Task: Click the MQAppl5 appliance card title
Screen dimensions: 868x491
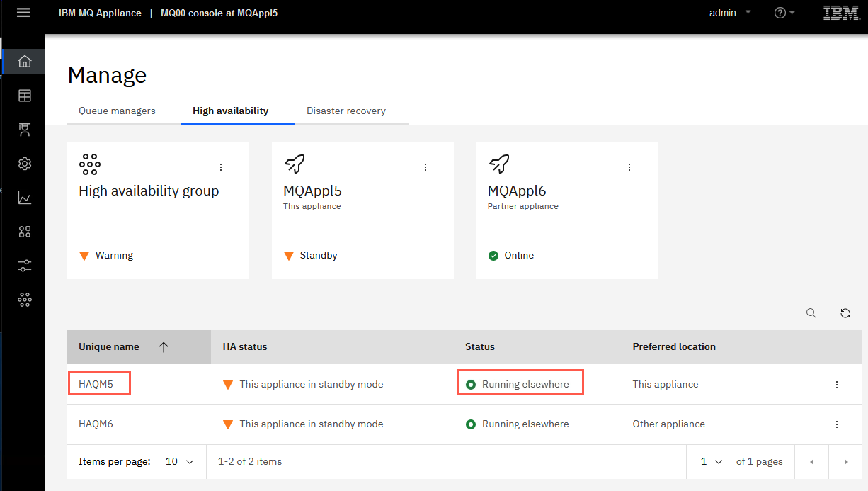Action: tap(312, 191)
